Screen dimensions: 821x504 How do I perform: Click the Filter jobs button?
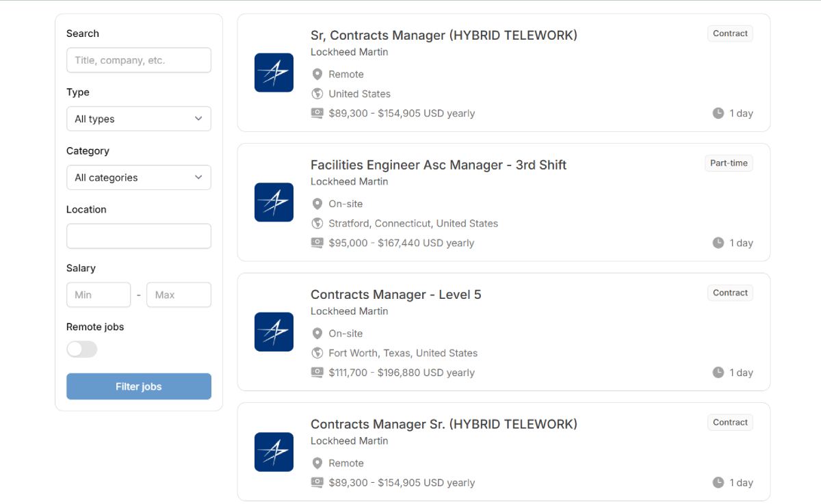138,386
